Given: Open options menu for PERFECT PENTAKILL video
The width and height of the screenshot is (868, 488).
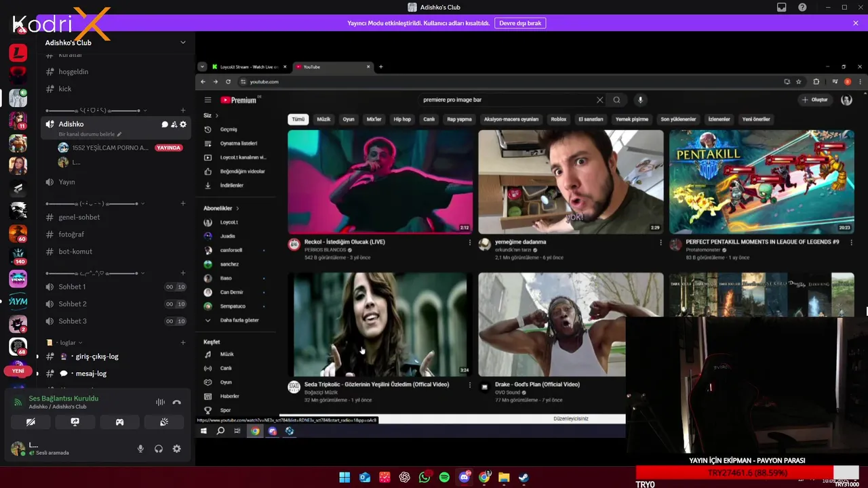Looking at the screenshot, I should [851, 243].
